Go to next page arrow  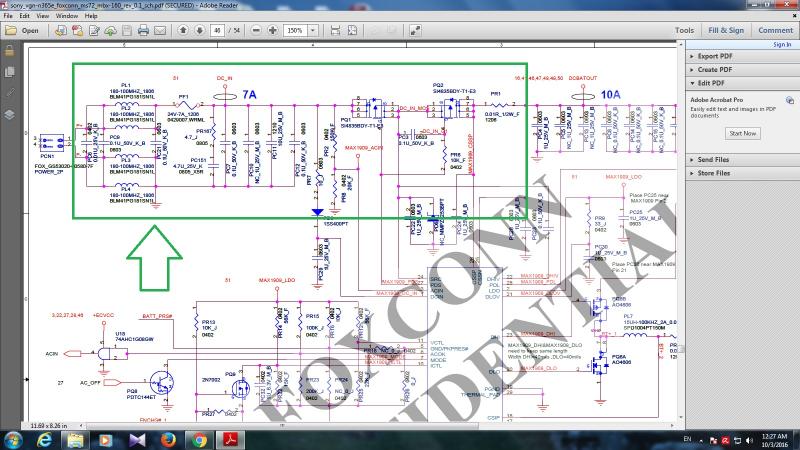point(199,31)
